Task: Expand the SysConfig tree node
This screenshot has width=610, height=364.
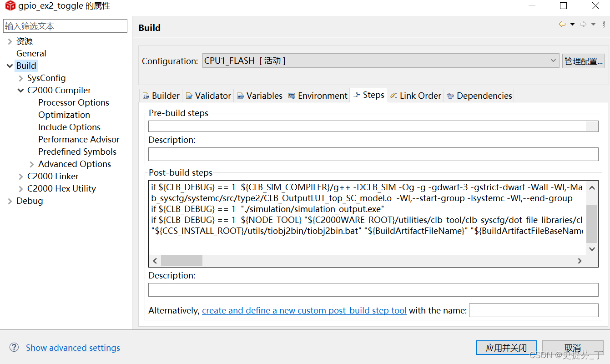Action: click(x=20, y=78)
